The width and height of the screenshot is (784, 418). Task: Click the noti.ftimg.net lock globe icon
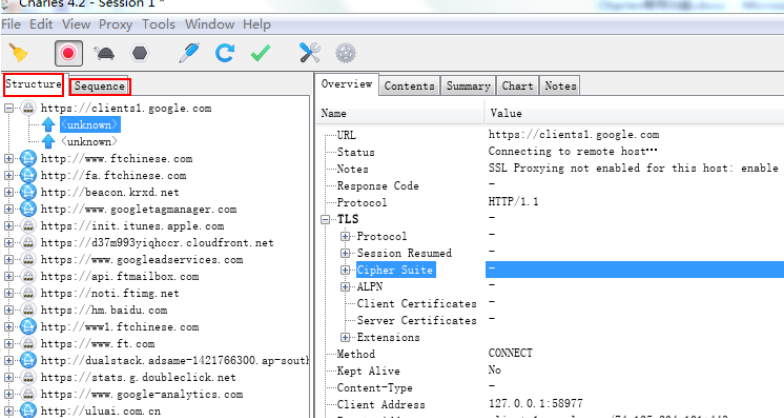click(x=28, y=293)
